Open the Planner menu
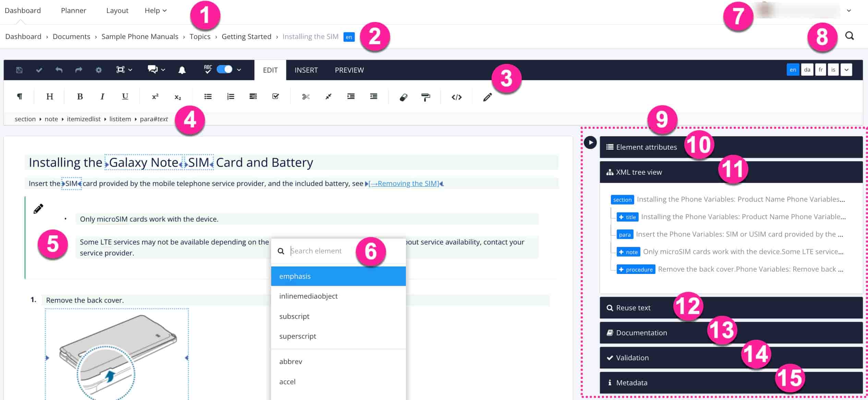This screenshot has width=868, height=400. [x=73, y=10]
